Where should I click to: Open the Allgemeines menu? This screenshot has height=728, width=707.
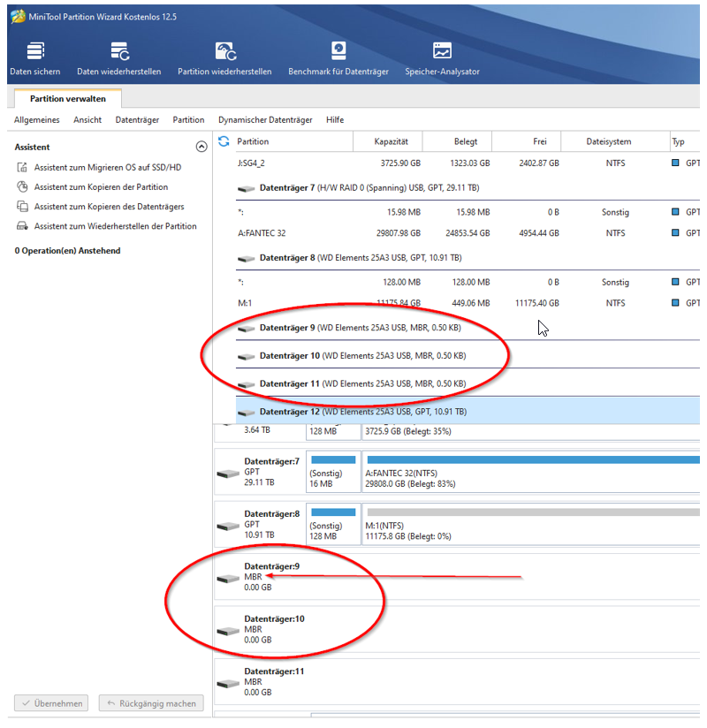click(37, 120)
